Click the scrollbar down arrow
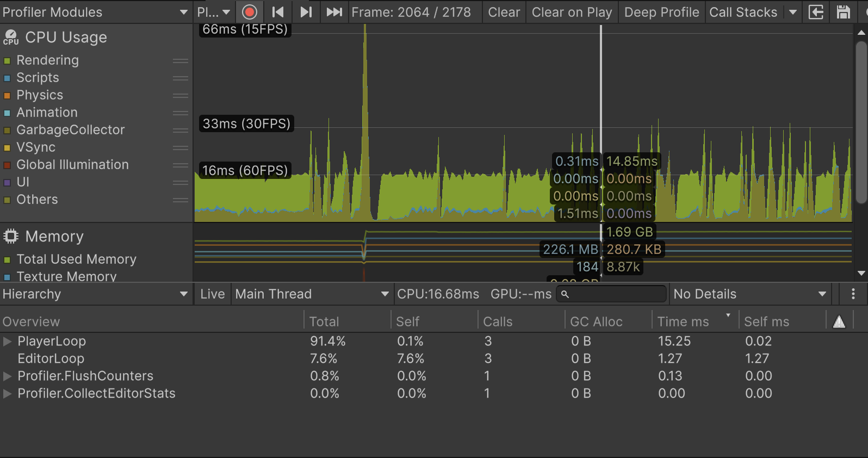The height and width of the screenshot is (458, 868). 861,274
